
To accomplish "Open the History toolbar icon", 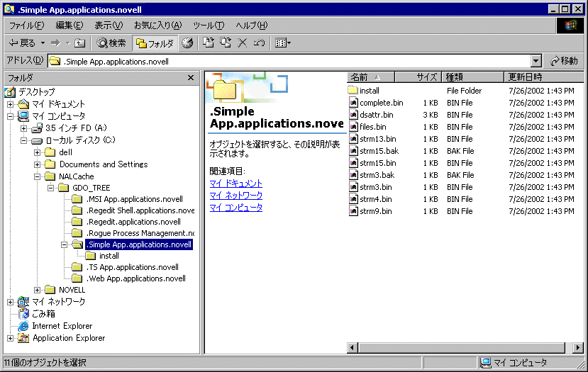I will (187, 43).
